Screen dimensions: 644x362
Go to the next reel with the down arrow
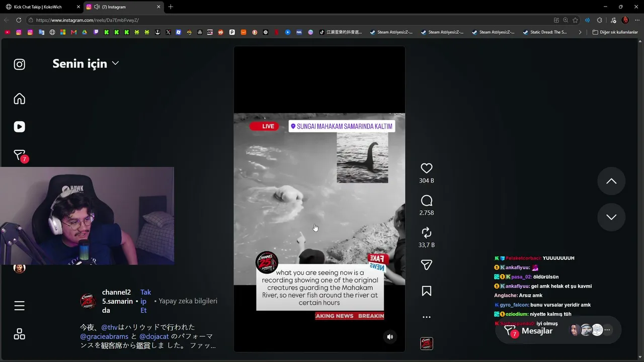[611, 217]
